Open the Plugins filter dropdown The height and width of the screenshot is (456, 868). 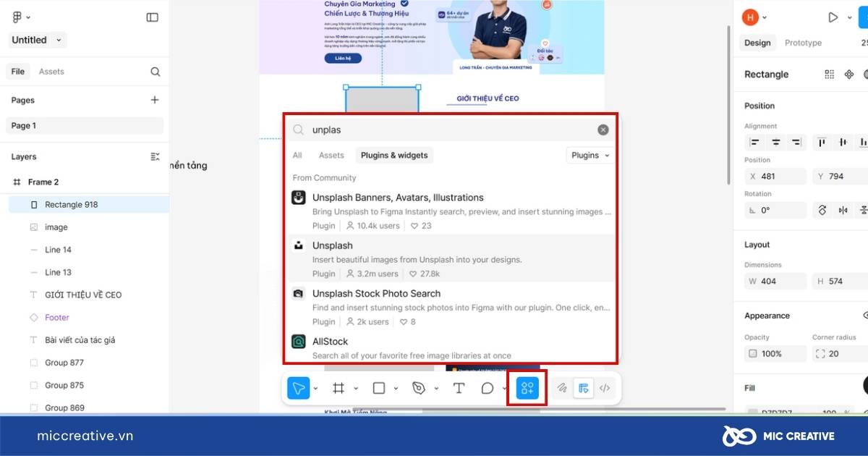590,155
